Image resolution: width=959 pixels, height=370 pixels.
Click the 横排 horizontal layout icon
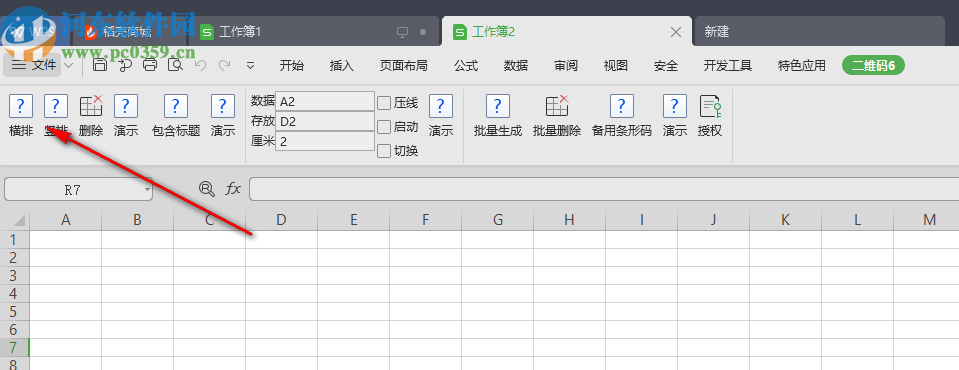[21, 106]
